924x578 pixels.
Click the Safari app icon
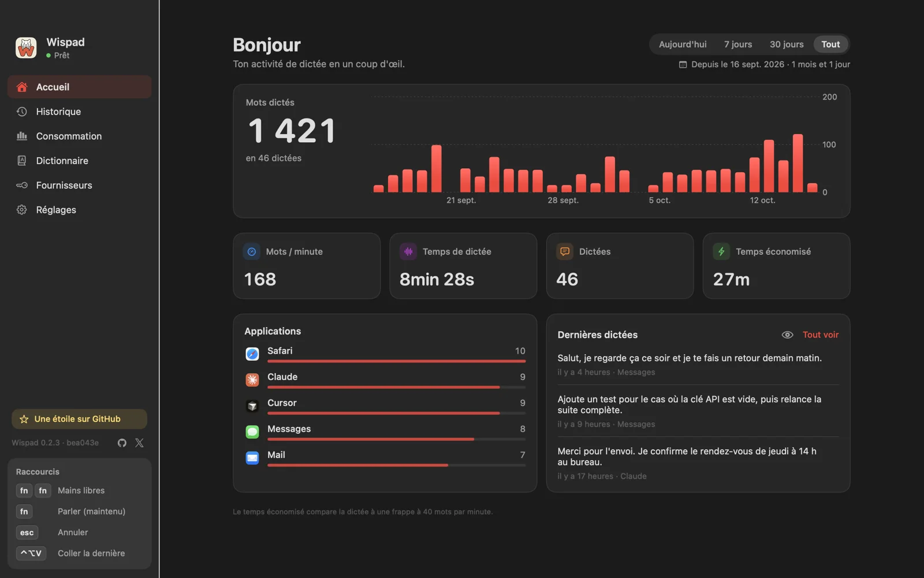[x=252, y=354]
